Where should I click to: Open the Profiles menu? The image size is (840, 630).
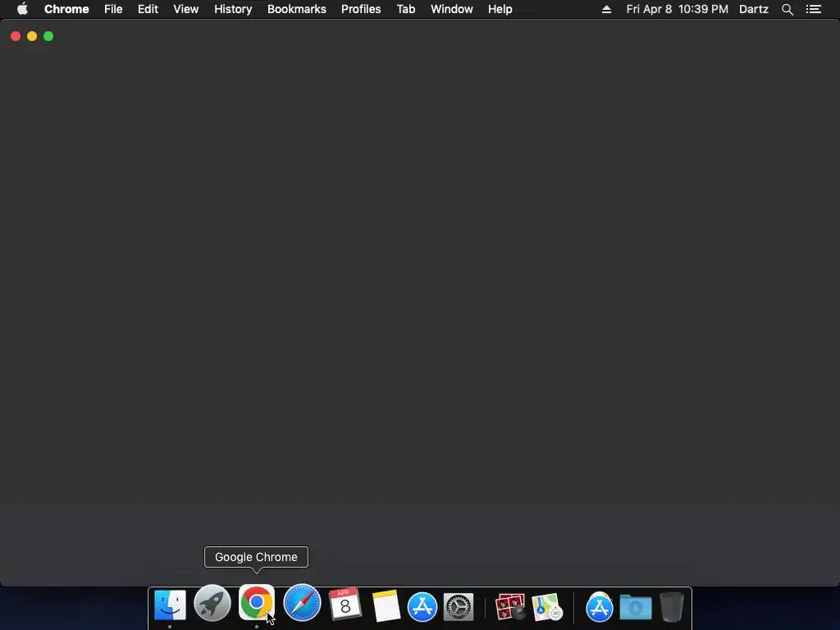tap(361, 9)
